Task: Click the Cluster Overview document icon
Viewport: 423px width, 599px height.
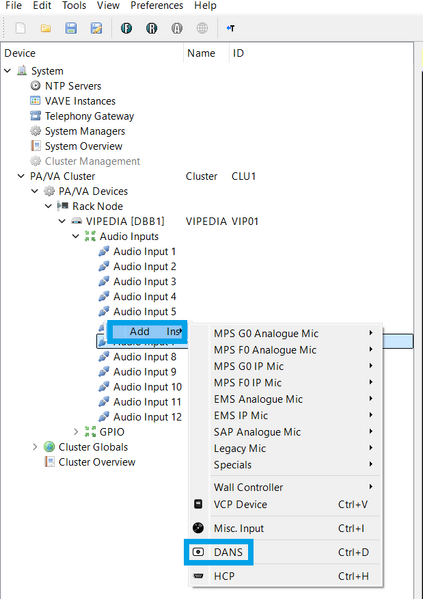Action: click(x=49, y=462)
